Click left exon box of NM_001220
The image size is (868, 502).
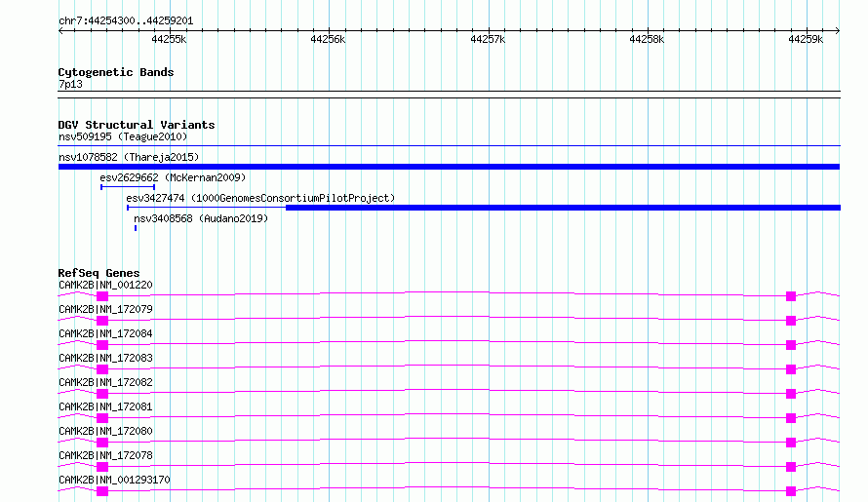pos(102,296)
